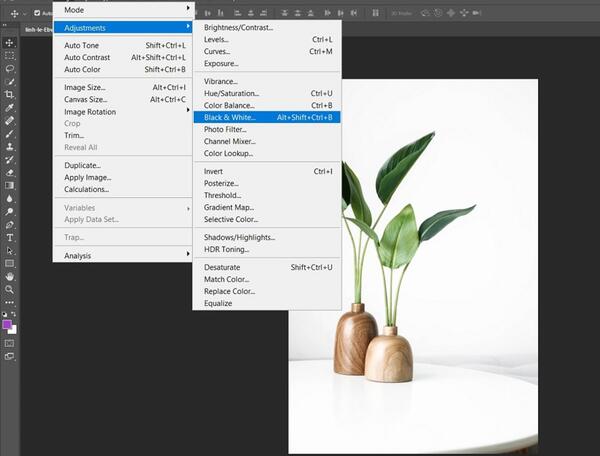The width and height of the screenshot is (600, 456).
Task: Select the Eraser tool
Action: [10, 173]
